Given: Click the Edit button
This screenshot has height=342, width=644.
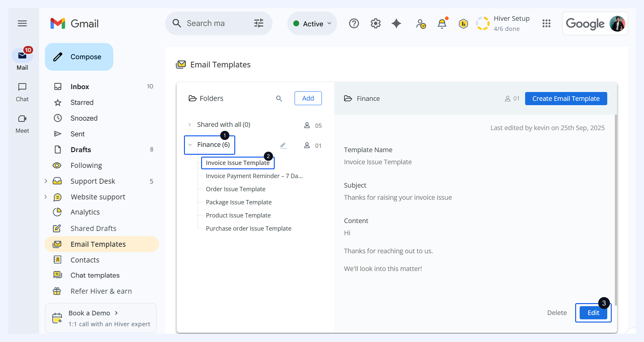Looking at the screenshot, I should [593, 313].
